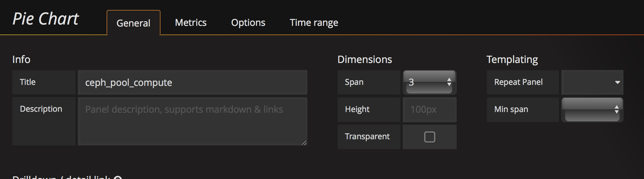Open the Span dropdown showing 3

tap(430, 82)
